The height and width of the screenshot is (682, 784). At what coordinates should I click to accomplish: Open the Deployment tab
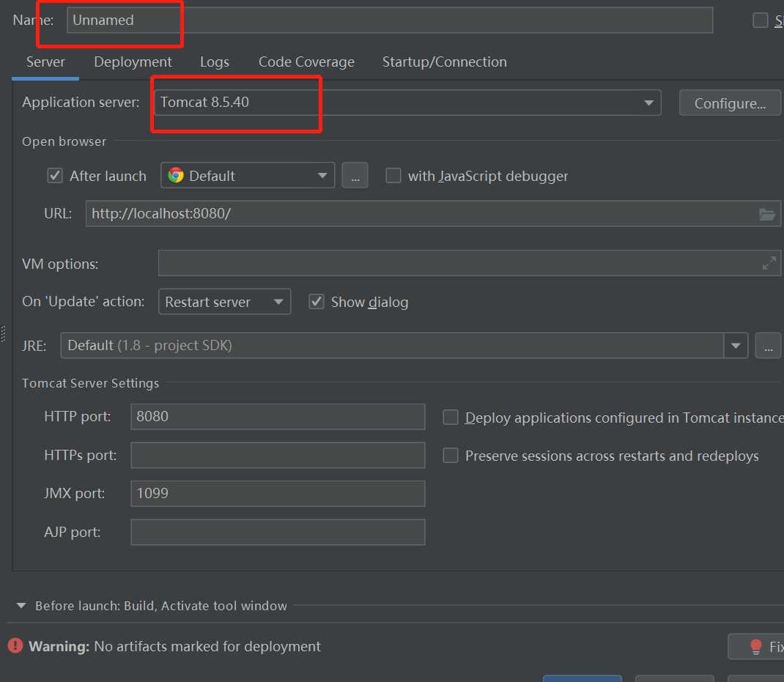133,62
